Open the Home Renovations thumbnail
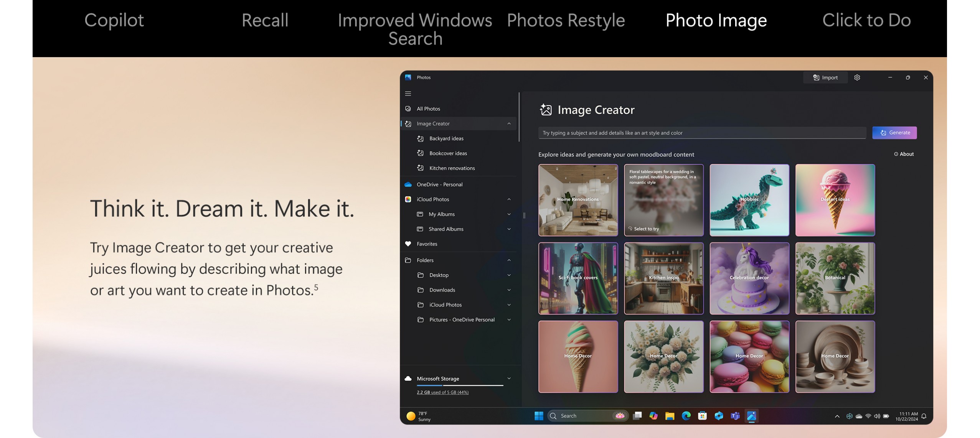The width and height of the screenshot is (980, 438). pyautogui.click(x=578, y=200)
